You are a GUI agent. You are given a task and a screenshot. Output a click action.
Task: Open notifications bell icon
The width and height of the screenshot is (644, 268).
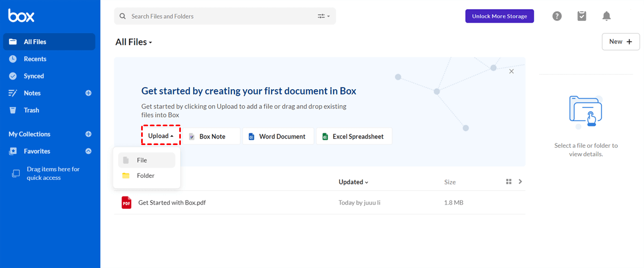[x=606, y=16]
